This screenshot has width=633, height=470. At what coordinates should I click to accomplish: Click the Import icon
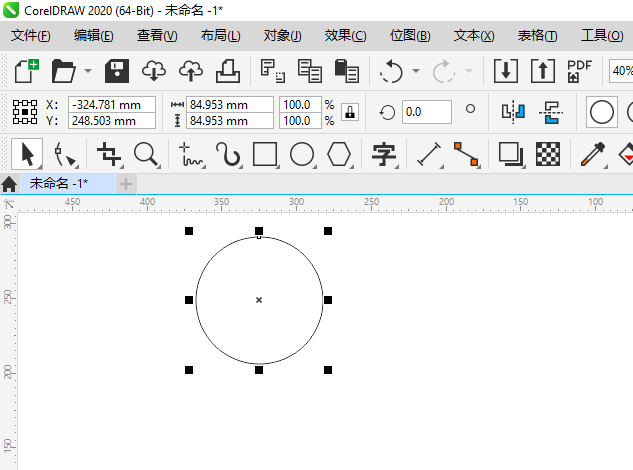pos(506,71)
